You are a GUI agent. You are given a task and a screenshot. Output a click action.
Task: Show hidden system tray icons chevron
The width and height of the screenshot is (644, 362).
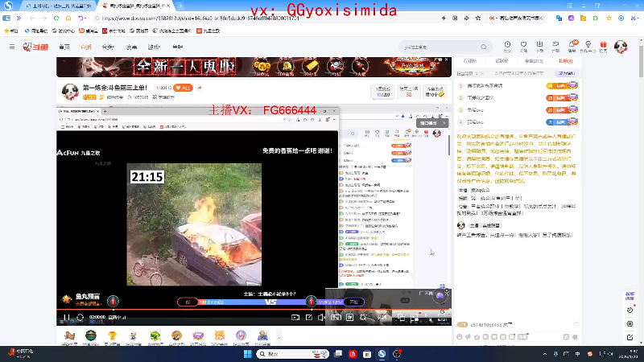click(545, 354)
